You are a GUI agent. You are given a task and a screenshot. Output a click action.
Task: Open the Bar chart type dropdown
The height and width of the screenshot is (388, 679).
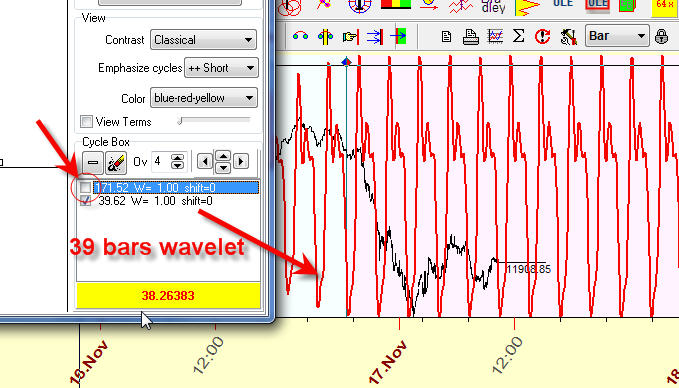617,36
